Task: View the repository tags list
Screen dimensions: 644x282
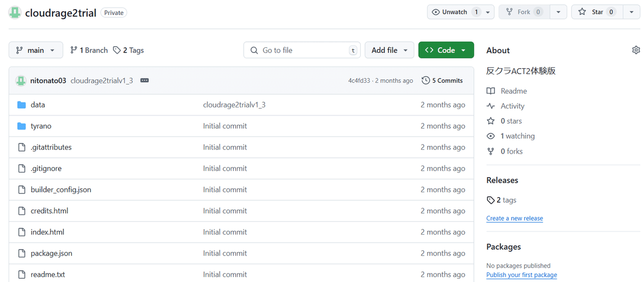Action: [x=129, y=50]
